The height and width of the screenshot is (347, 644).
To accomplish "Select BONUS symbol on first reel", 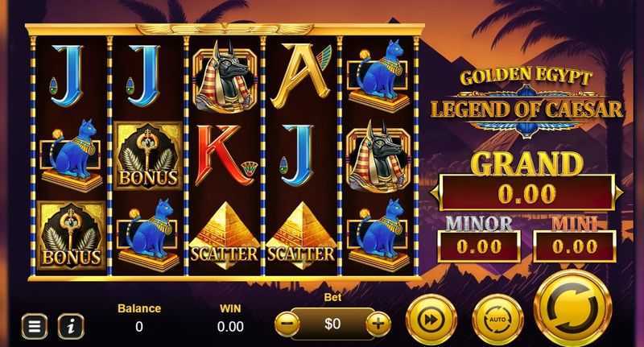I will [71, 235].
